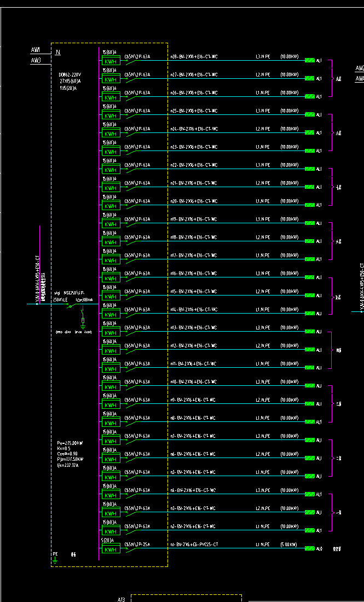364x602 pixels.
Task: Click the KWH meter on circuit n4
Action: pyautogui.click(x=111, y=495)
